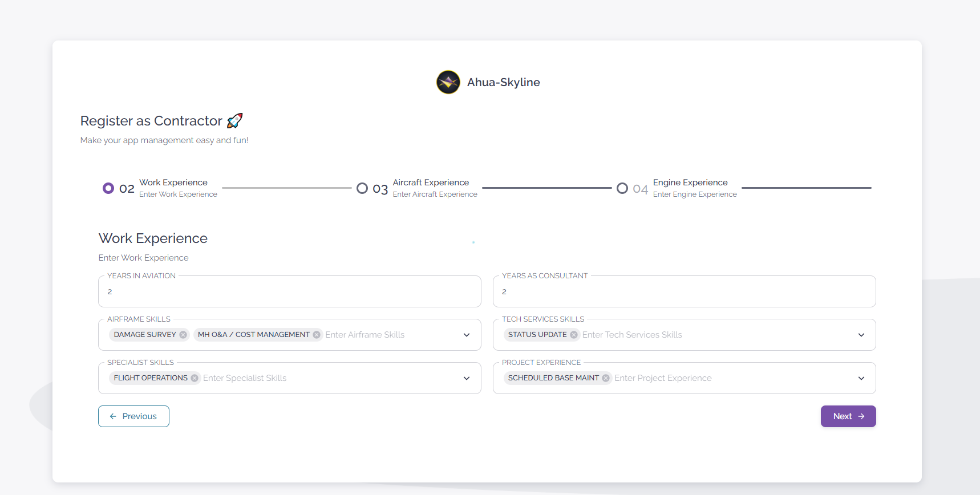Click the DAMAGE SURVEY chip label
Image resolution: width=980 pixels, height=495 pixels.
click(x=145, y=335)
